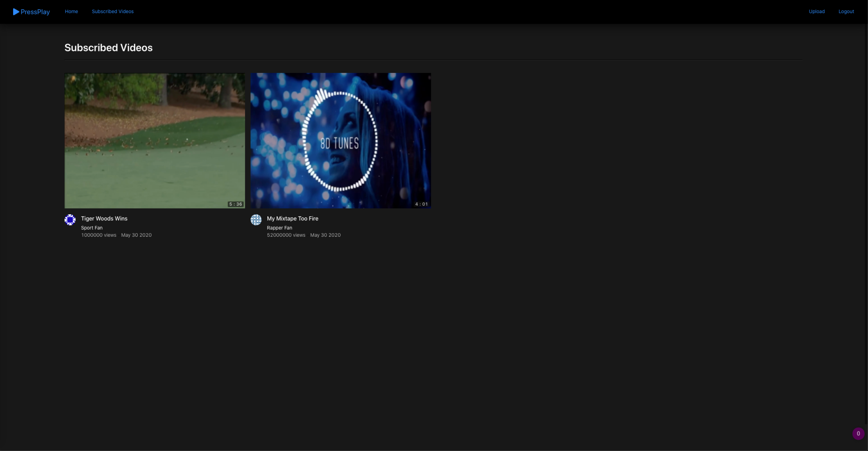868x451 pixels.
Task: Open the Tiger Woods Wins video title
Action: [x=104, y=218]
